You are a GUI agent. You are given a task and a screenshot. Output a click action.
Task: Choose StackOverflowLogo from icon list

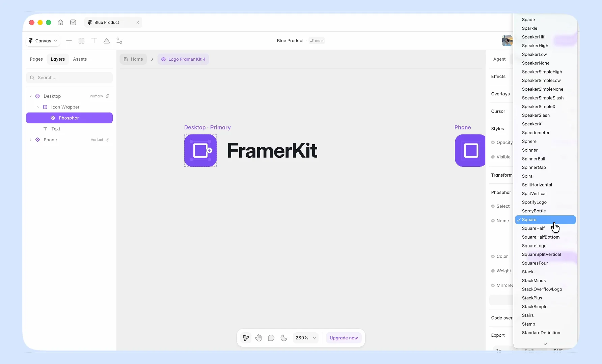point(545,289)
